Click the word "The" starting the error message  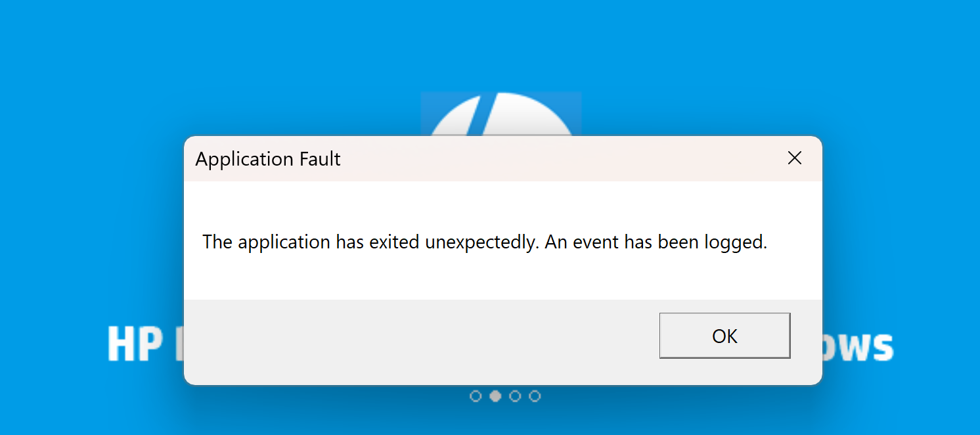[217, 242]
